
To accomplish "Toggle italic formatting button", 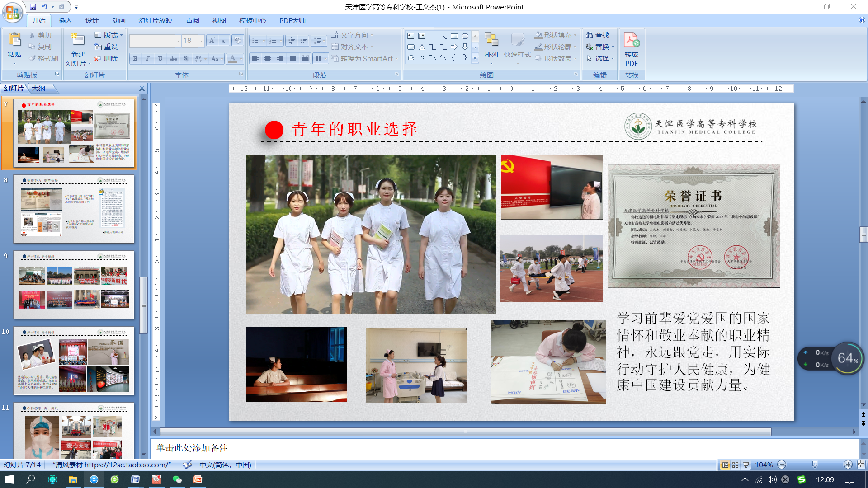I will [x=147, y=59].
